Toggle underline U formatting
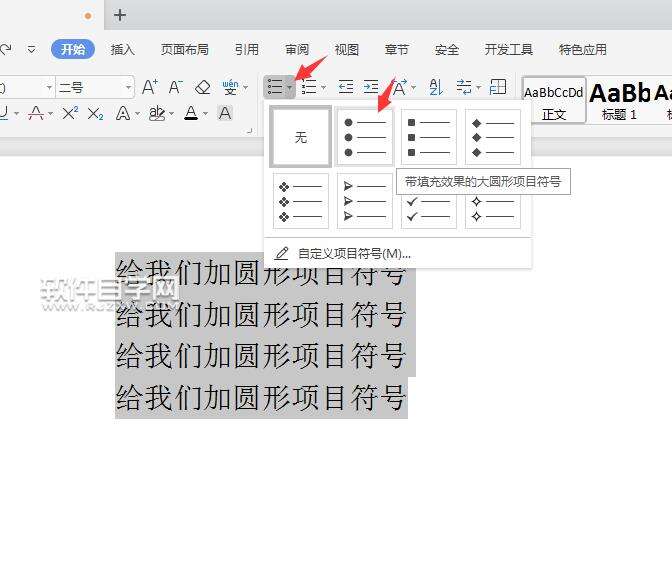 pyautogui.click(x=4, y=114)
